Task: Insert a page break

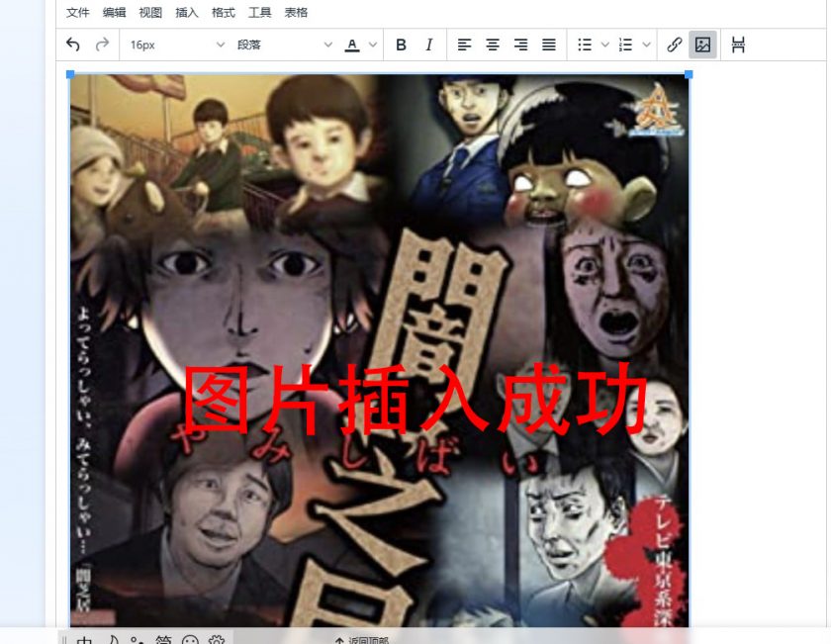Action: pos(738,46)
